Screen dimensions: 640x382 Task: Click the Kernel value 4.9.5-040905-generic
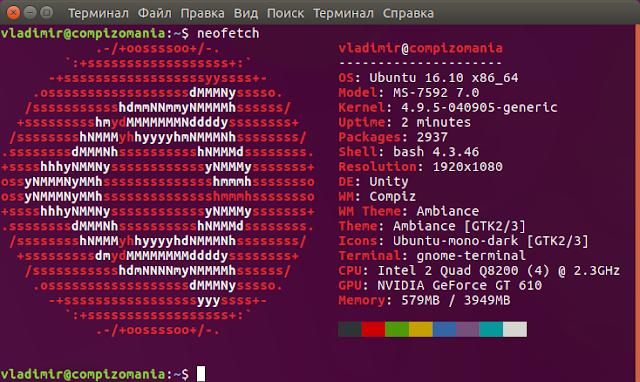click(479, 107)
